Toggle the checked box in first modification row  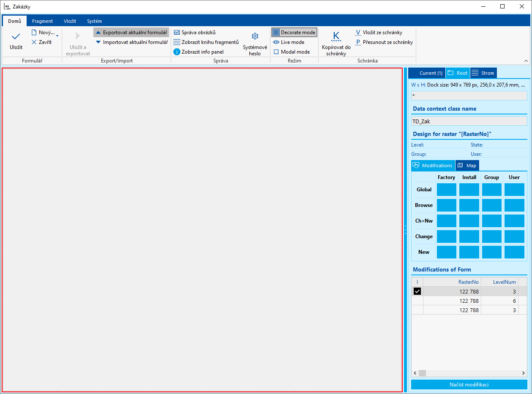tap(417, 291)
